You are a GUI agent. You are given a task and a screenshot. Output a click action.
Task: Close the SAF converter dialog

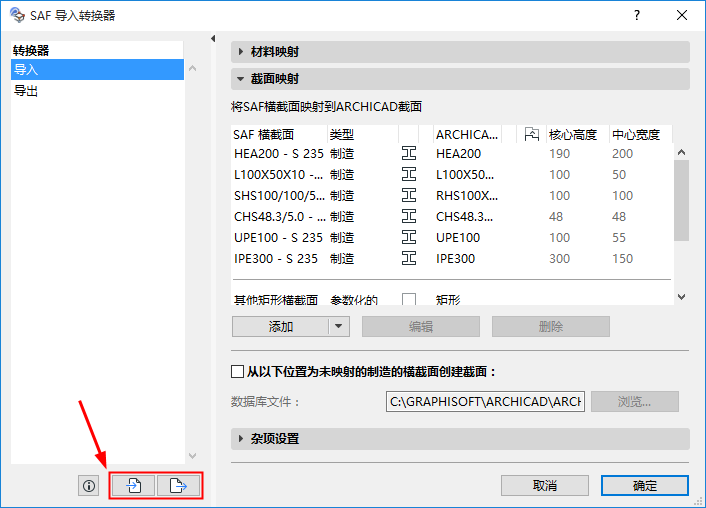click(682, 15)
